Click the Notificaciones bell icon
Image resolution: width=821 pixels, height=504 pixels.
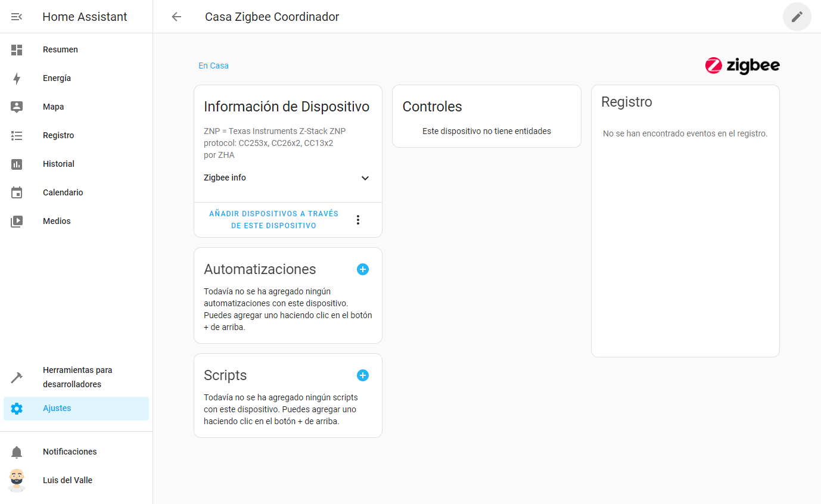pyautogui.click(x=17, y=452)
